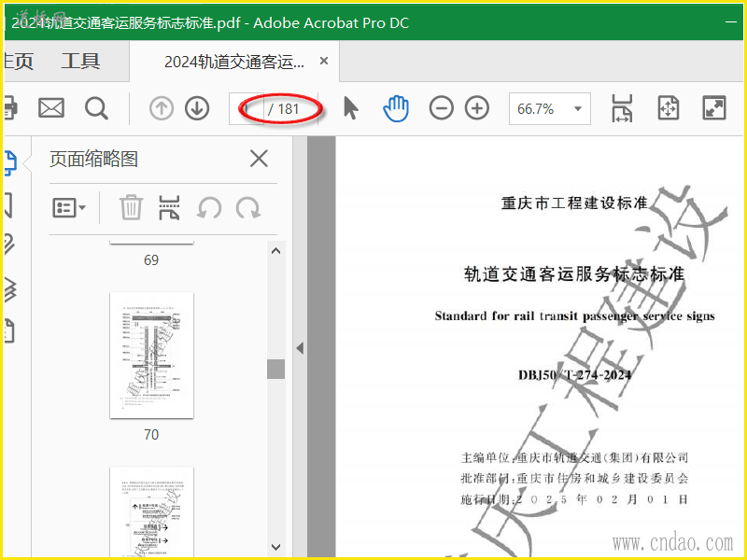Rotate pages clockwise icon
The width and height of the screenshot is (747, 560).
click(x=248, y=207)
